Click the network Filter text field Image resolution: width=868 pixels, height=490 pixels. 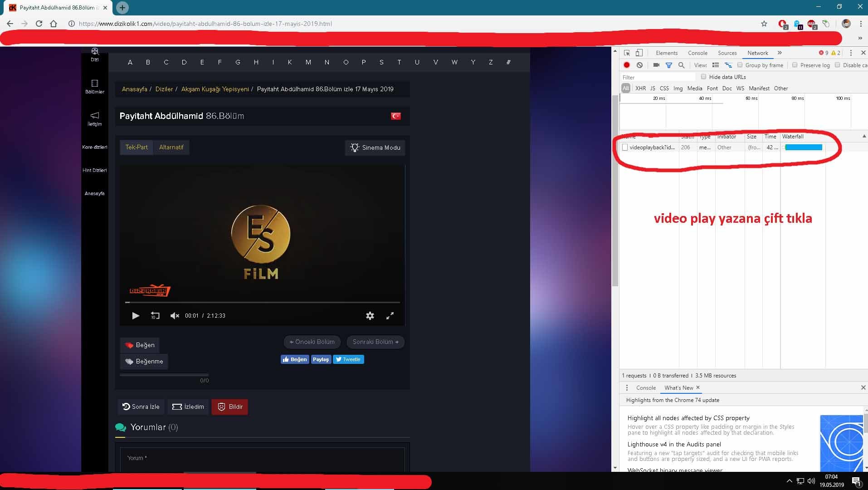tap(658, 77)
